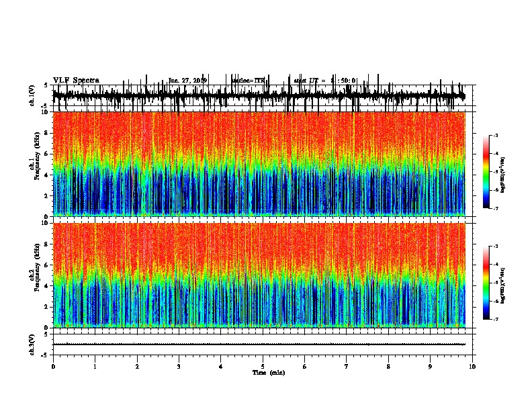Click ch.2 spectrogram 10 kHz tick label
Image resolution: width=532 pixels, height=411 pixels.
coord(46,223)
